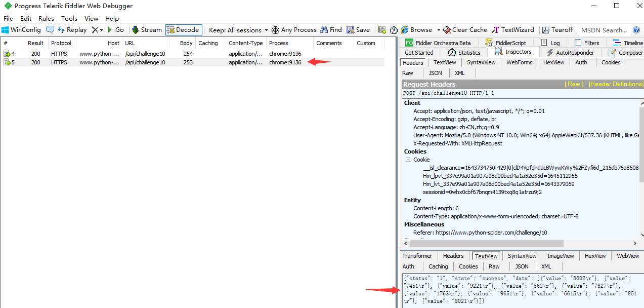This screenshot has width=644, height=308.
Task: Click Replay to resend the session
Action: pyautogui.click(x=72, y=30)
